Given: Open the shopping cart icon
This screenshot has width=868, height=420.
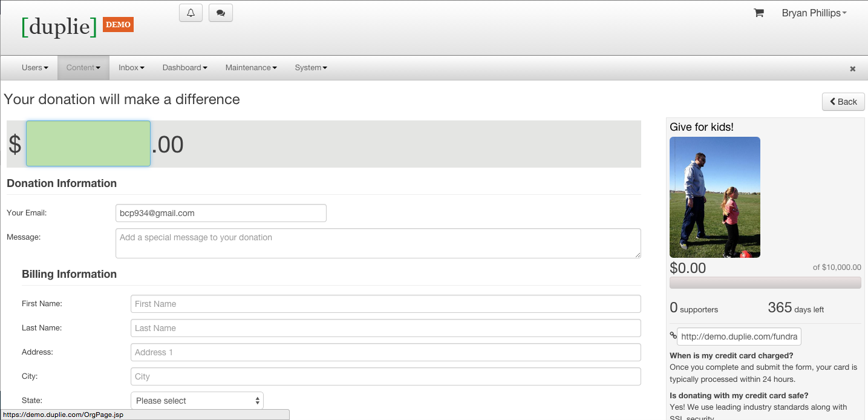Looking at the screenshot, I should pyautogui.click(x=759, y=13).
